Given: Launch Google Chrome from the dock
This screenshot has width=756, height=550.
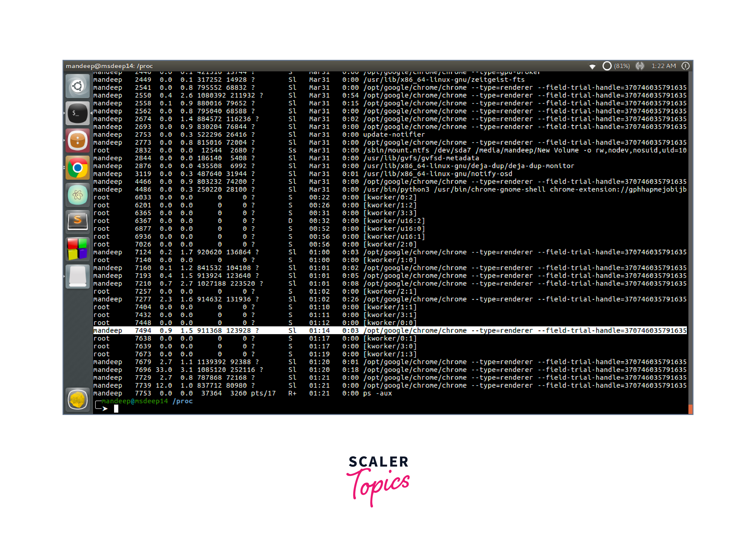Looking at the screenshot, I should coord(77,168).
